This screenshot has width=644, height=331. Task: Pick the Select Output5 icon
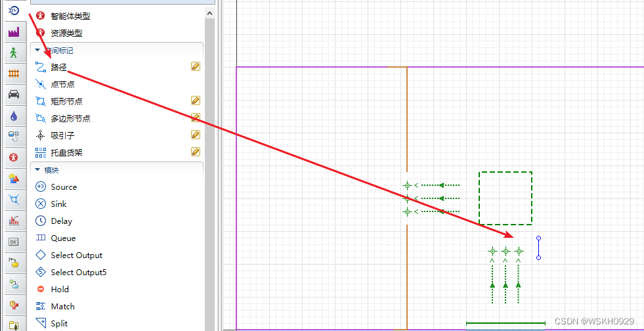(41, 272)
